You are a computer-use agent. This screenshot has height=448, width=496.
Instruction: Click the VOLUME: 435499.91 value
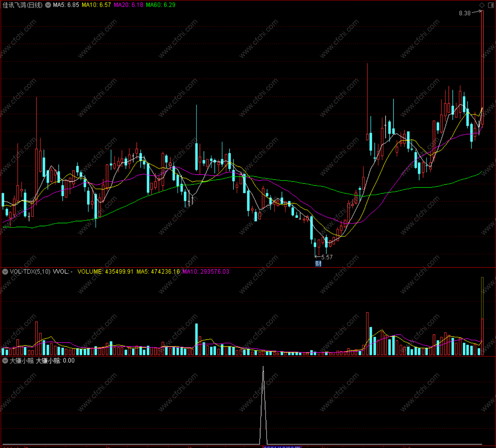(x=105, y=272)
